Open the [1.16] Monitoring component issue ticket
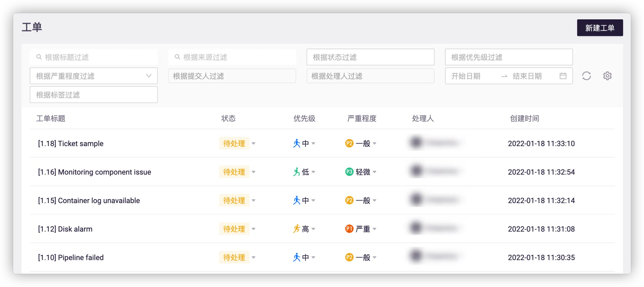The width and height of the screenshot is (644, 287). pos(94,172)
